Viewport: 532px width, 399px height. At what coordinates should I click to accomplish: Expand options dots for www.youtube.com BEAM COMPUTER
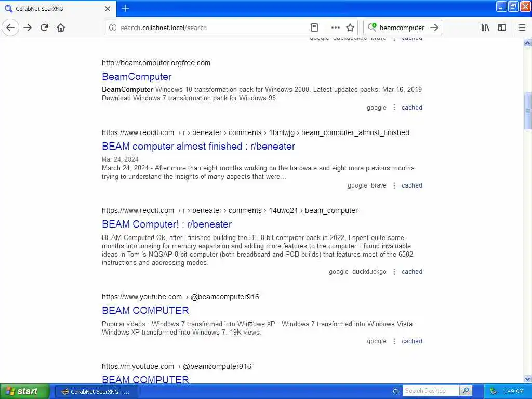pos(394,341)
